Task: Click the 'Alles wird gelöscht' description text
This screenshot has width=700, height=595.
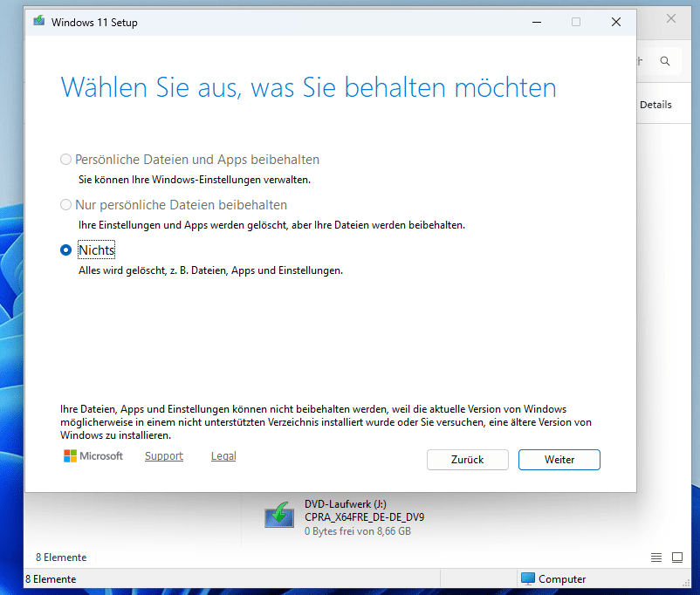Action: coord(210,270)
